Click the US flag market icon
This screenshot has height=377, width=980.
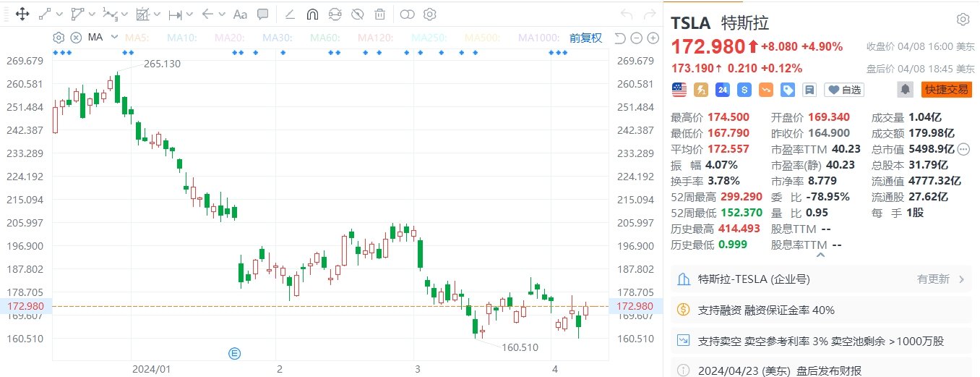[679, 90]
